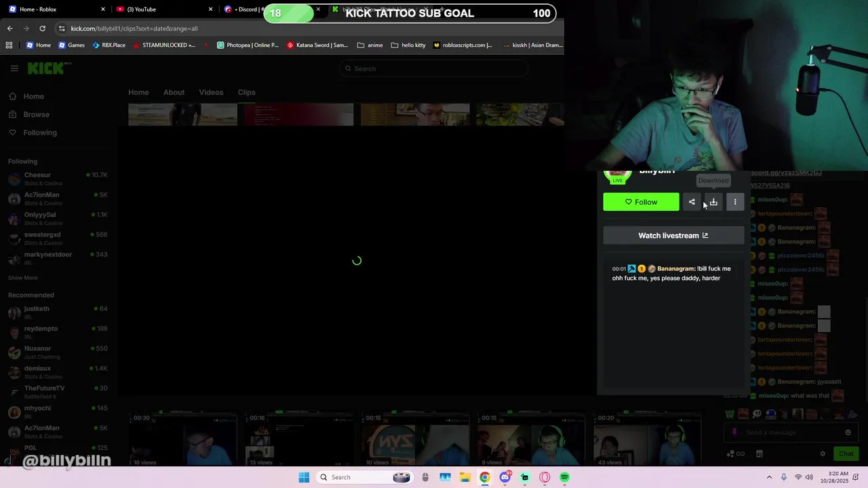Switch to the channel's Videos tab
This screenshot has width=868, height=488.
pos(211,92)
